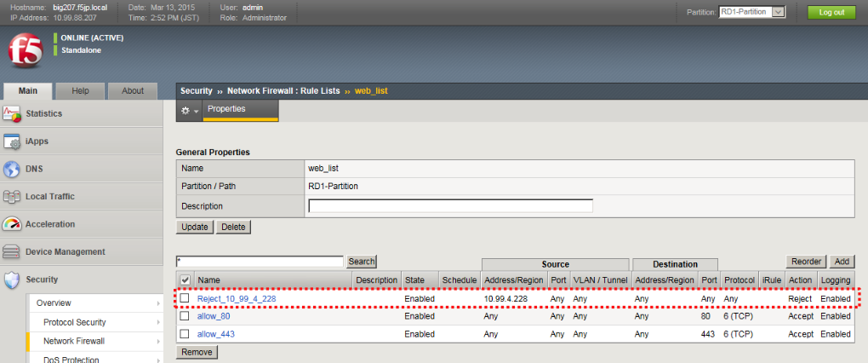Screen dimensions: 868x363
Task: Switch to the Help tab
Action: (80, 91)
